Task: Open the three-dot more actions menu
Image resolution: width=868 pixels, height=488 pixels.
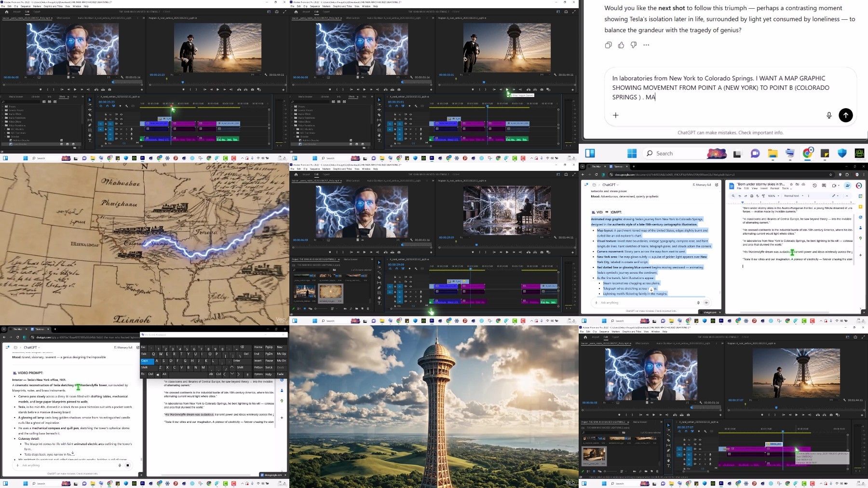Action: pyautogui.click(x=646, y=45)
